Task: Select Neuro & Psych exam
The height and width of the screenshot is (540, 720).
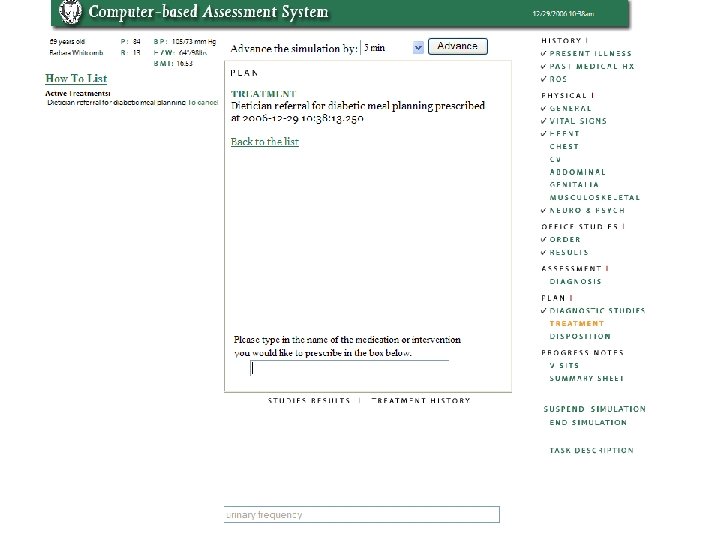Action: tap(587, 210)
